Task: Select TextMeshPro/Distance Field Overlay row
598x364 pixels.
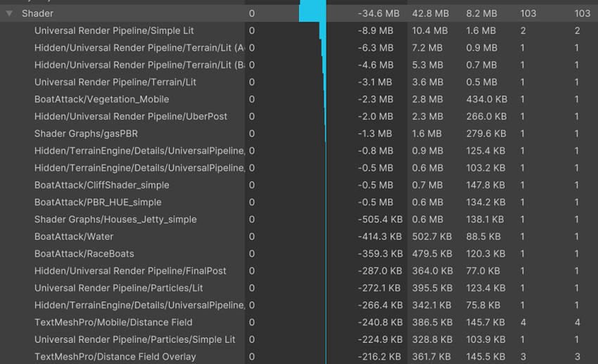Action: pyautogui.click(x=115, y=356)
